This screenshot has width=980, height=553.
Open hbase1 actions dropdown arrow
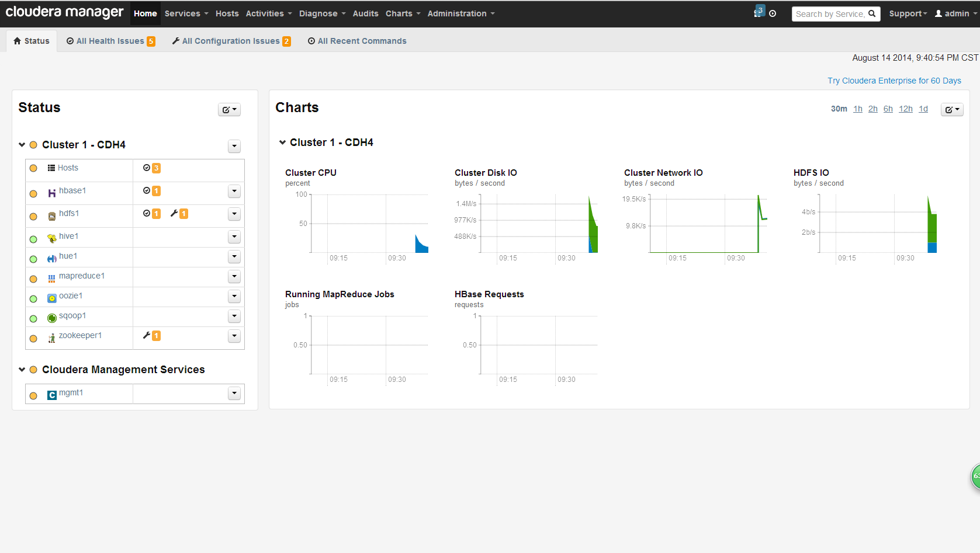coord(234,191)
